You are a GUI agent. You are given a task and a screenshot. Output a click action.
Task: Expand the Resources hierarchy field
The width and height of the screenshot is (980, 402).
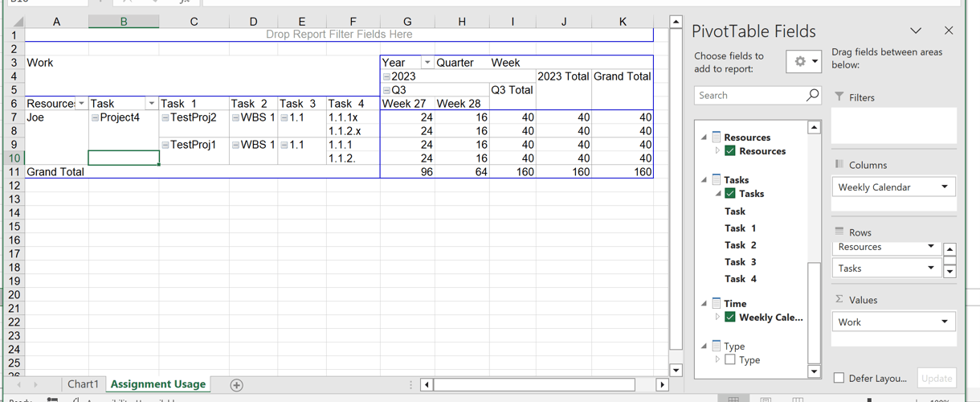tap(717, 151)
